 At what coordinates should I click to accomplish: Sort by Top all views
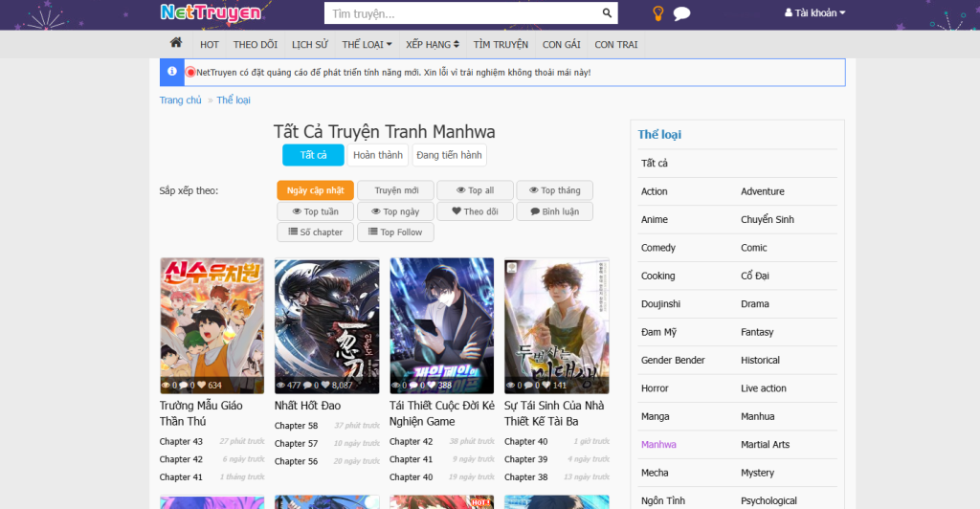[475, 190]
